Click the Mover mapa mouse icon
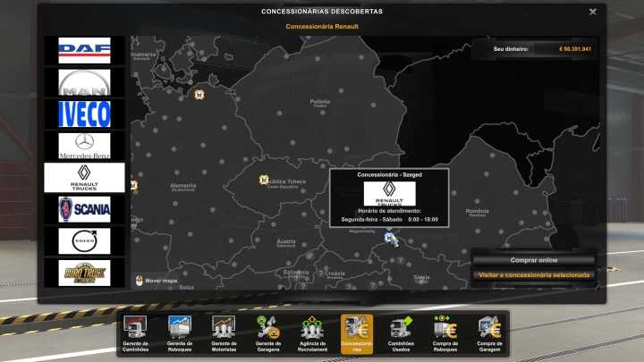The height and width of the screenshot is (362, 644). coord(140,281)
